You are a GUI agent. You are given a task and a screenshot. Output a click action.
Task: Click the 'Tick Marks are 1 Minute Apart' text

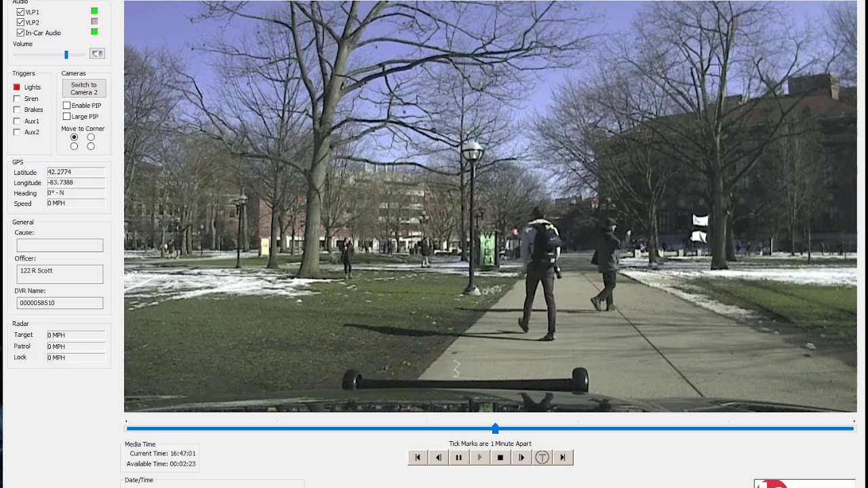[x=490, y=444]
